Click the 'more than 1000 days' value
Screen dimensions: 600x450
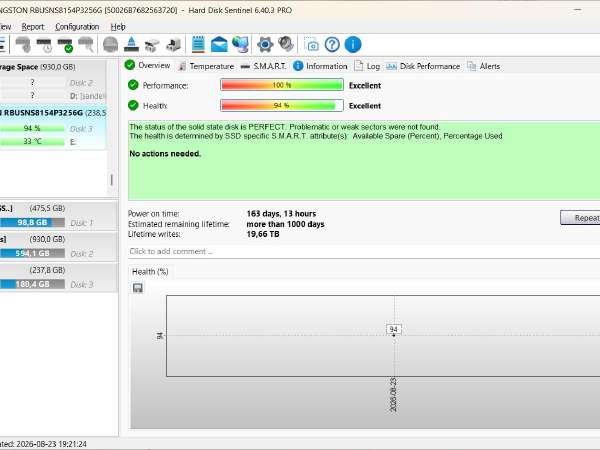coord(285,224)
